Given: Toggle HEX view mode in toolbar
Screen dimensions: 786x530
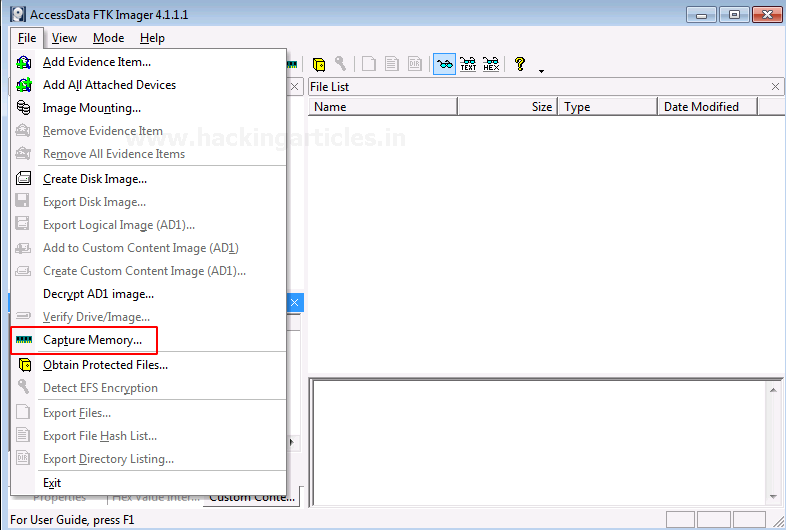Looking at the screenshot, I should click(x=491, y=64).
